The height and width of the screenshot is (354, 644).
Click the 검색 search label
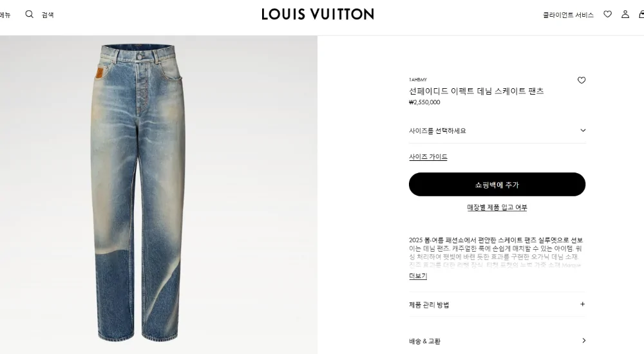click(x=48, y=15)
